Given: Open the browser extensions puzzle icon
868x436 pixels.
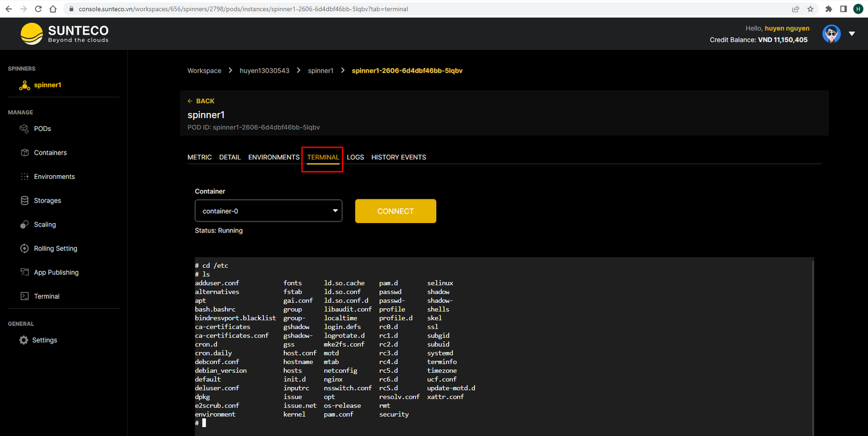Looking at the screenshot, I should tap(829, 9).
